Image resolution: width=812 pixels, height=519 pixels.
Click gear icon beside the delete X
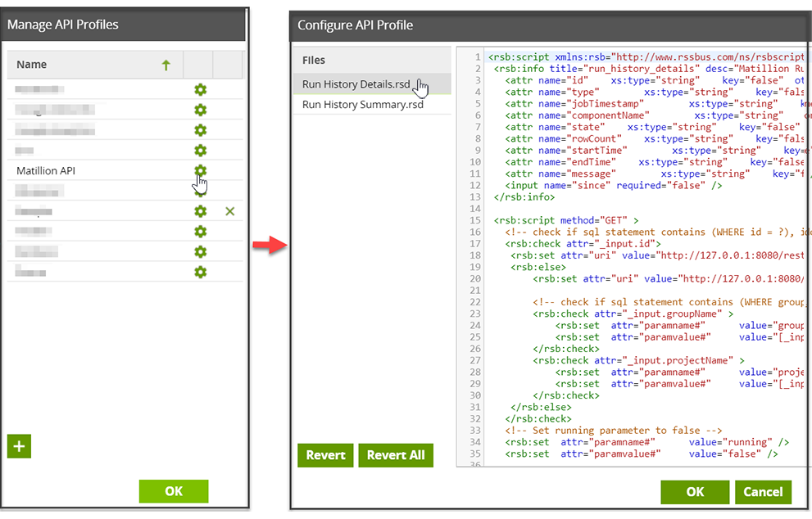click(x=201, y=211)
